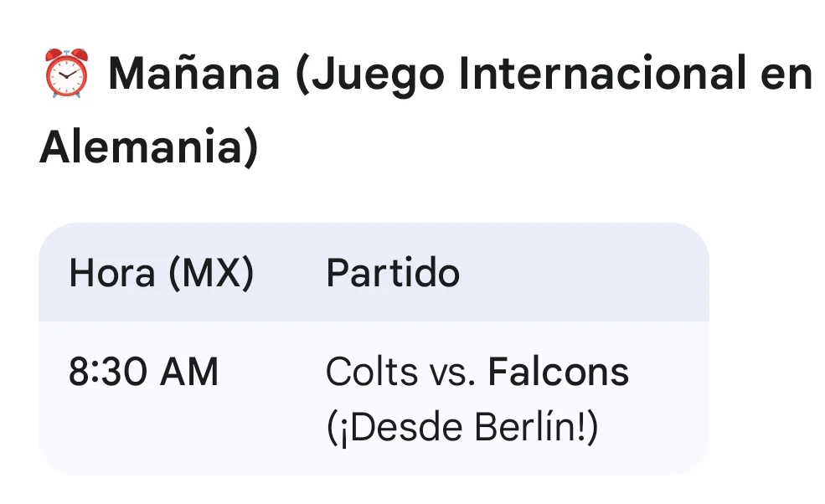Select the "Partido" column header

pyautogui.click(x=393, y=274)
